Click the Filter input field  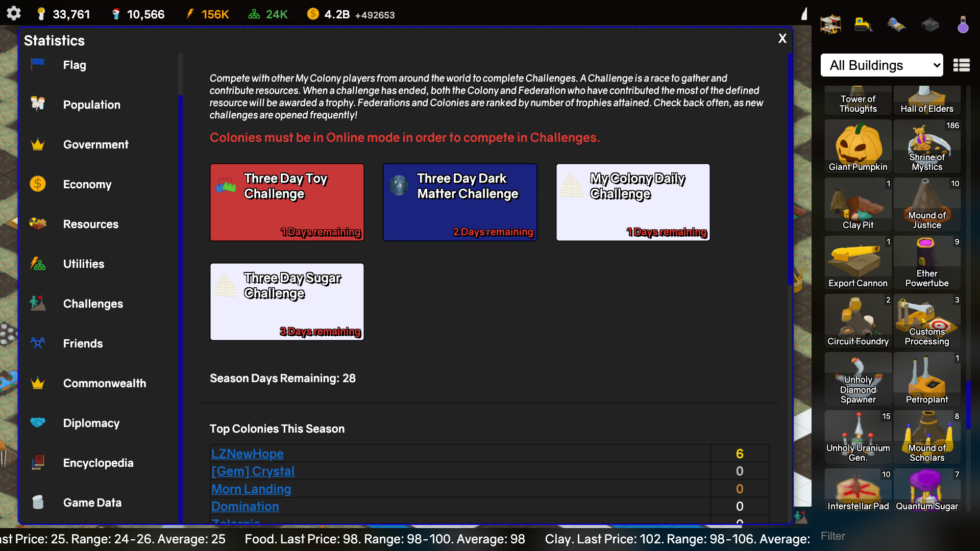pyautogui.click(x=868, y=536)
